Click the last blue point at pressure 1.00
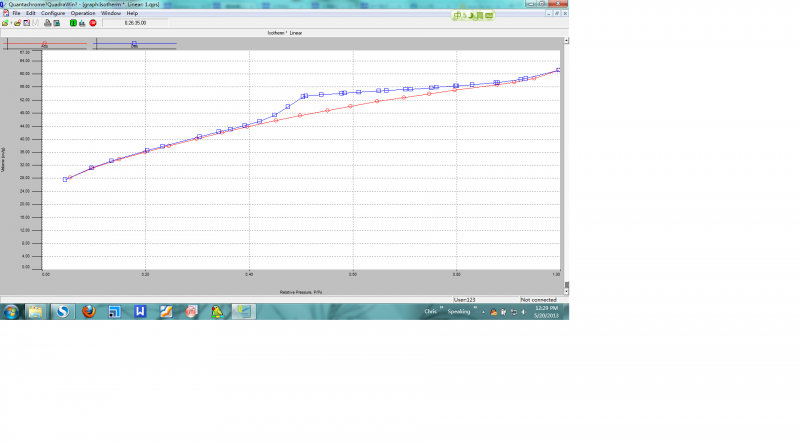 click(x=559, y=70)
